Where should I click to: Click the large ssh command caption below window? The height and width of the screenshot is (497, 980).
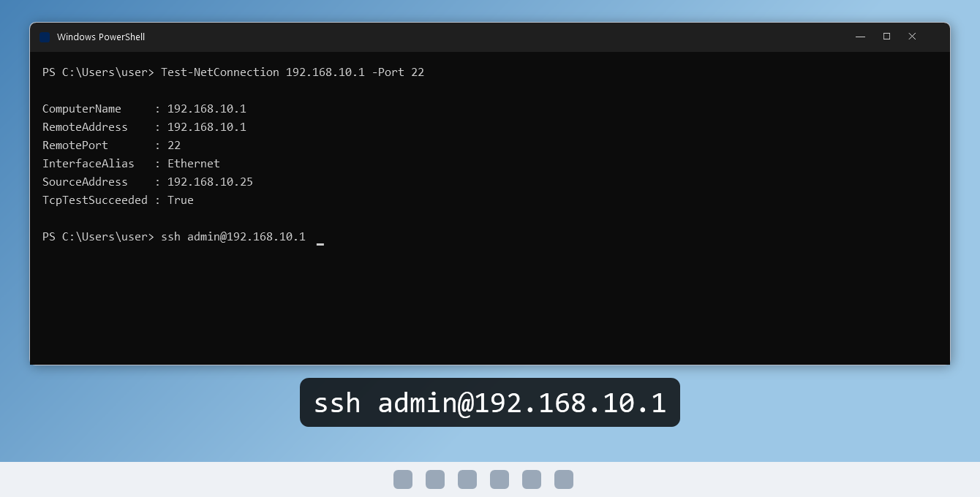pyautogui.click(x=490, y=403)
